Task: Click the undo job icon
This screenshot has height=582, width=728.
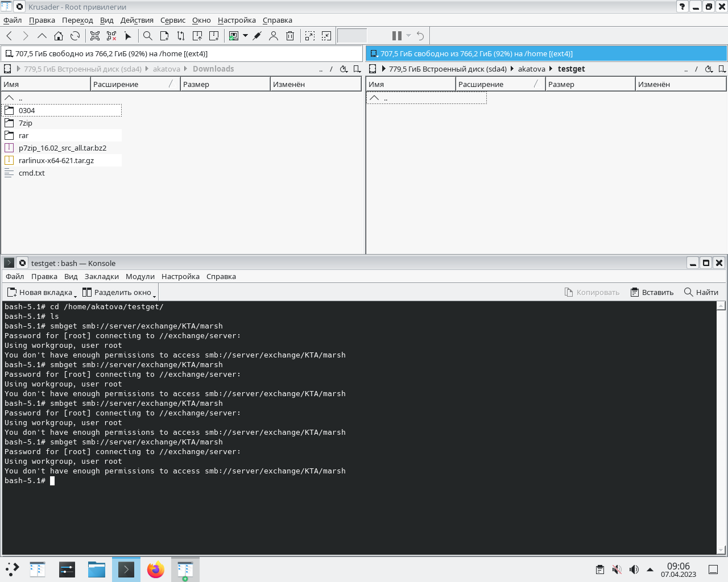Action: (420, 36)
